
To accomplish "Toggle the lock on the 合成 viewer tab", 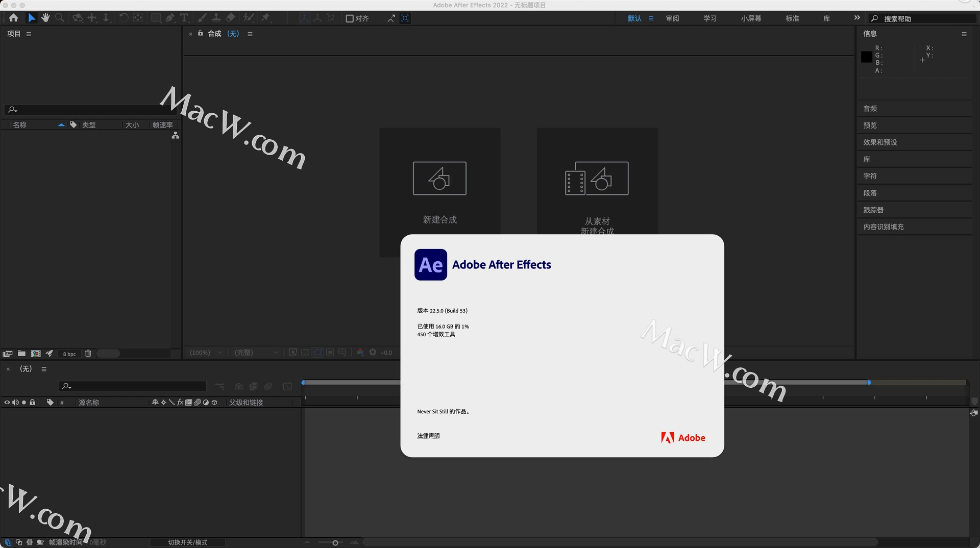I will coord(201,33).
